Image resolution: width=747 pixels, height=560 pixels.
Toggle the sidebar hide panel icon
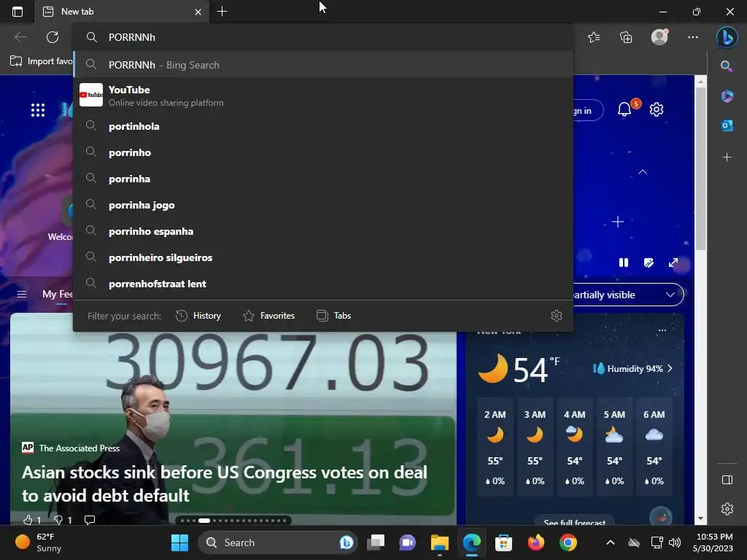coord(727,480)
